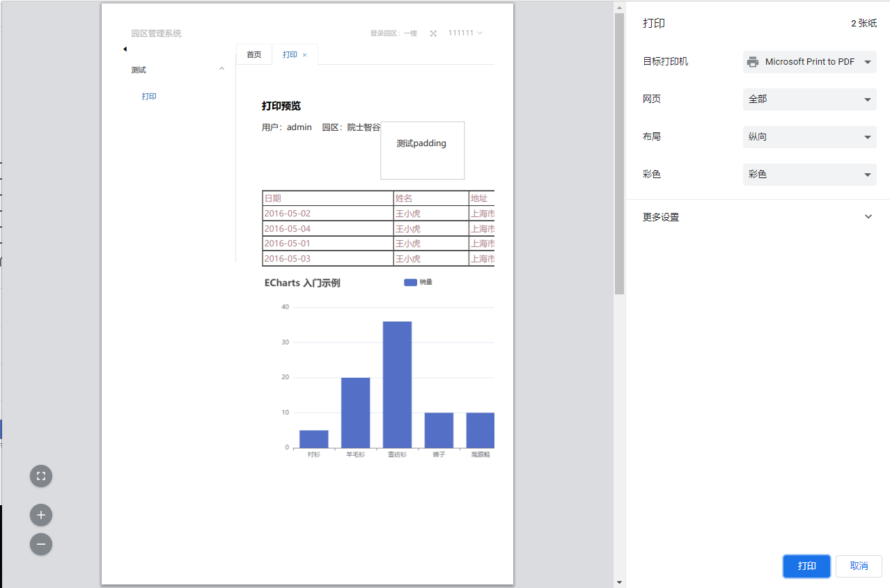The image size is (890, 588).
Task: Click the fullscreen toggle icon in the page header
Action: tap(434, 33)
